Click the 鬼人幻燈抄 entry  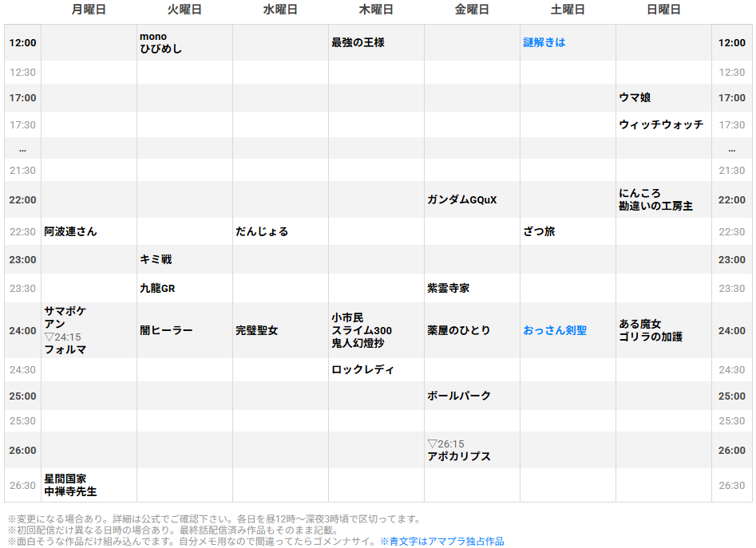pyautogui.click(x=358, y=343)
